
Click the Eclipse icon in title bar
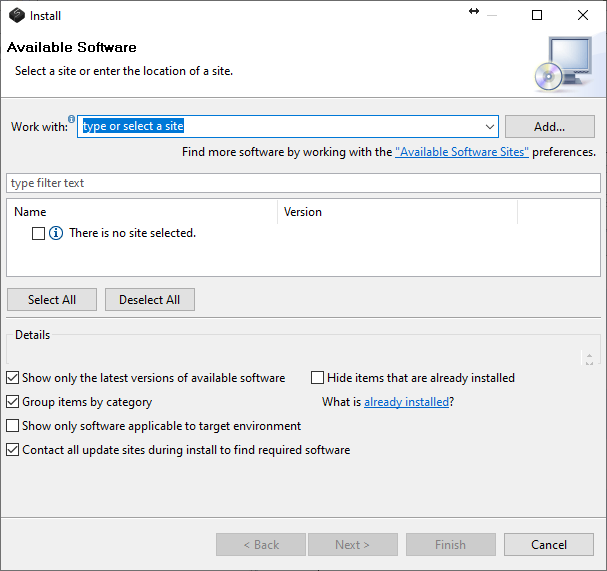pyautogui.click(x=16, y=15)
